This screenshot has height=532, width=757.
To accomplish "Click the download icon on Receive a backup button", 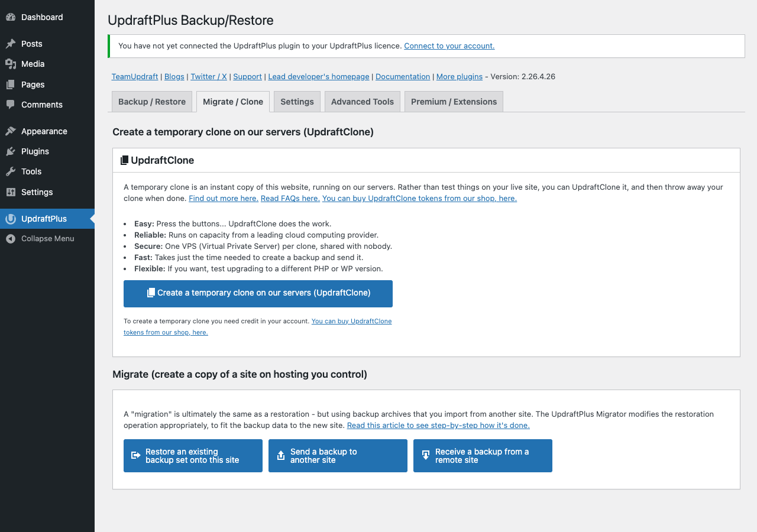I will (426, 455).
